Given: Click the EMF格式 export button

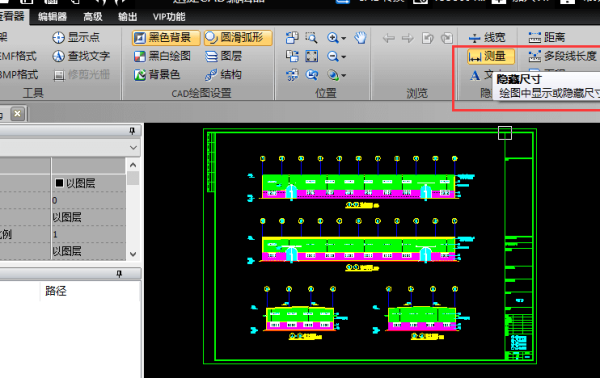Looking at the screenshot, I should pyautogui.click(x=18, y=56).
